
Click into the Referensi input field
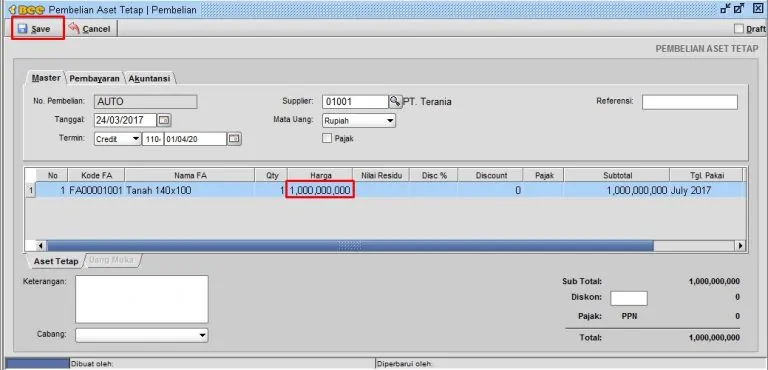pos(690,102)
